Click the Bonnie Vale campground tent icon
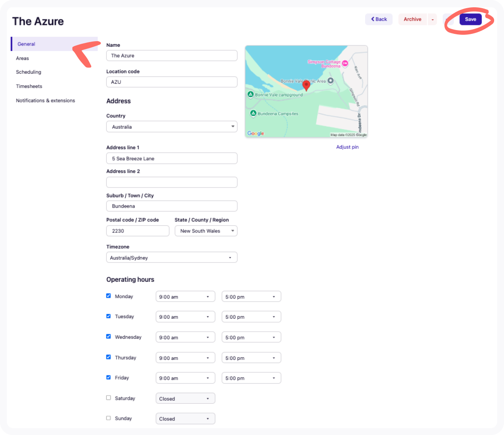 [250, 94]
